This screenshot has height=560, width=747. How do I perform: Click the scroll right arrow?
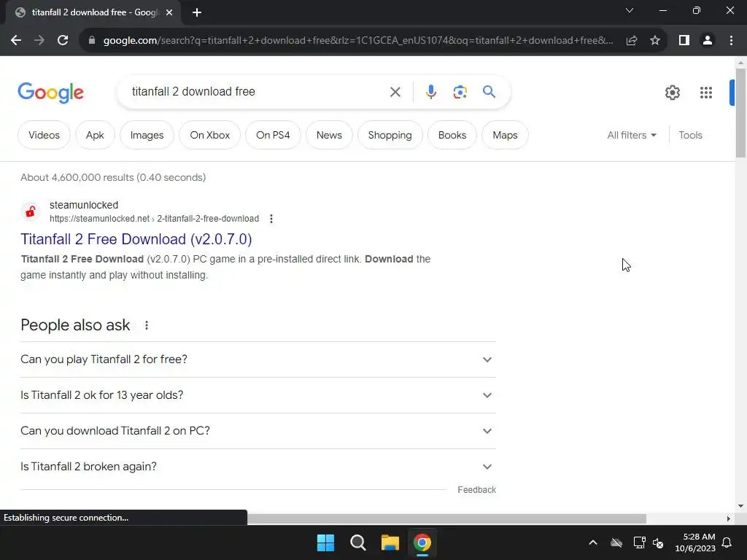(729, 518)
